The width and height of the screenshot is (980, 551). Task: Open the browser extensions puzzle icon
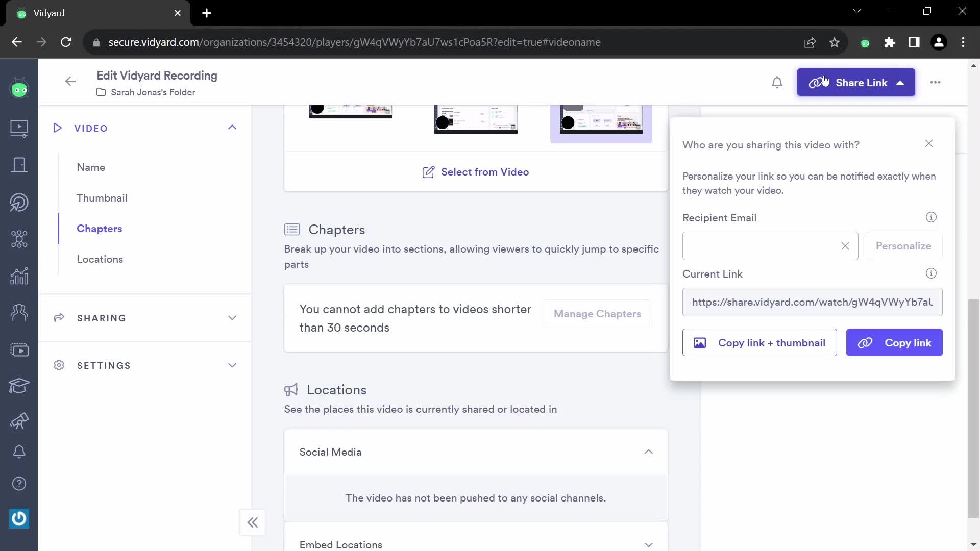tap(890, 42)
